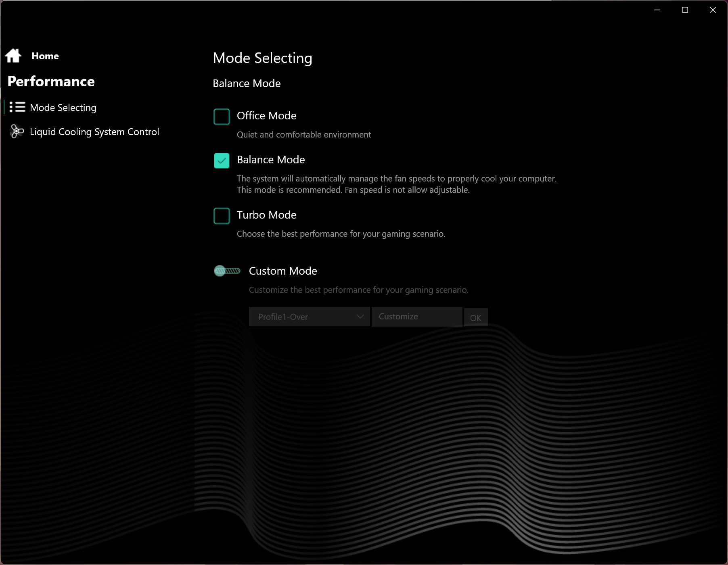Toggle the Custom Mode switch
Screen dimensions: 728x565
tap(227, 271)
